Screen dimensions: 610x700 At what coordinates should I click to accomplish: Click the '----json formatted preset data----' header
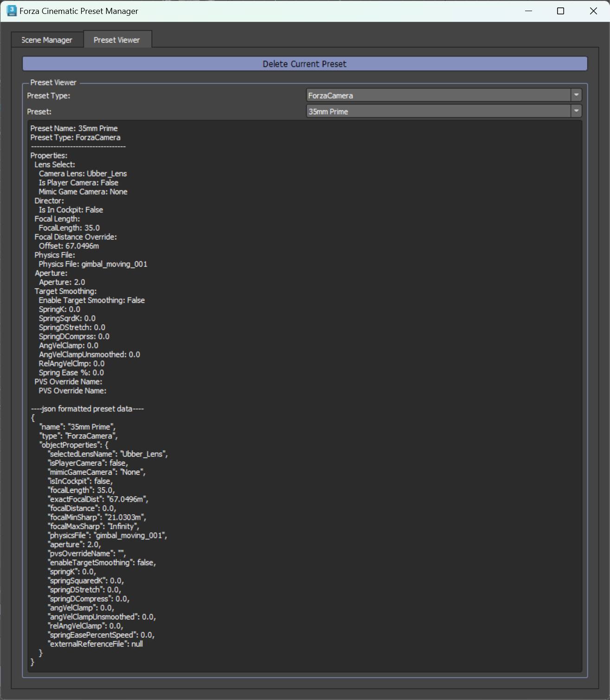click(x=87, y=409)
